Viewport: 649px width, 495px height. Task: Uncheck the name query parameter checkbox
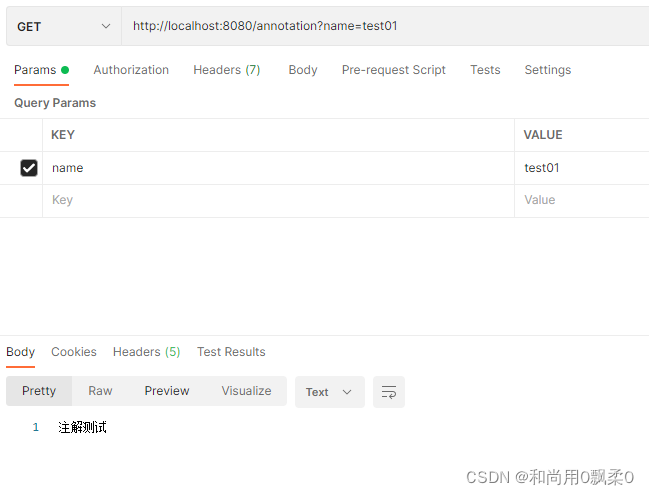tap(29, 168)
